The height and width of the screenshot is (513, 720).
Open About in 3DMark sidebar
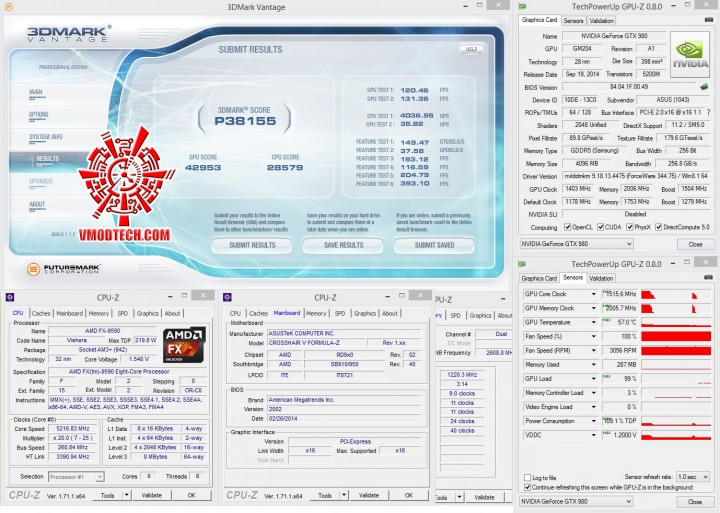point(37,204)
